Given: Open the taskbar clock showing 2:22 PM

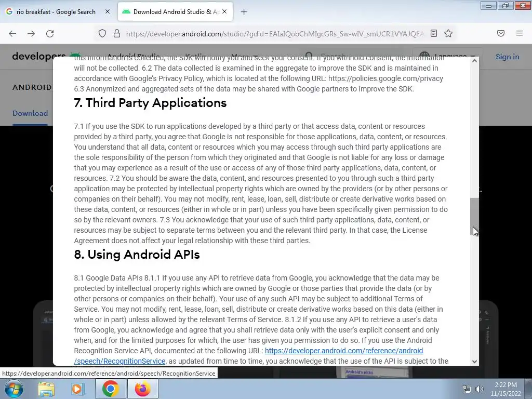Looking at the screenshot, I should (506, 389).
